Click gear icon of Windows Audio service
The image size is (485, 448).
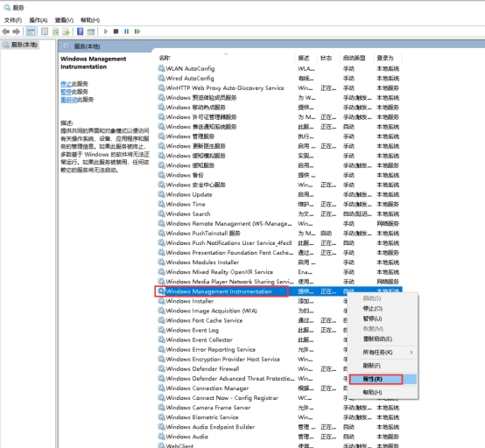click(x=161, y=437)
